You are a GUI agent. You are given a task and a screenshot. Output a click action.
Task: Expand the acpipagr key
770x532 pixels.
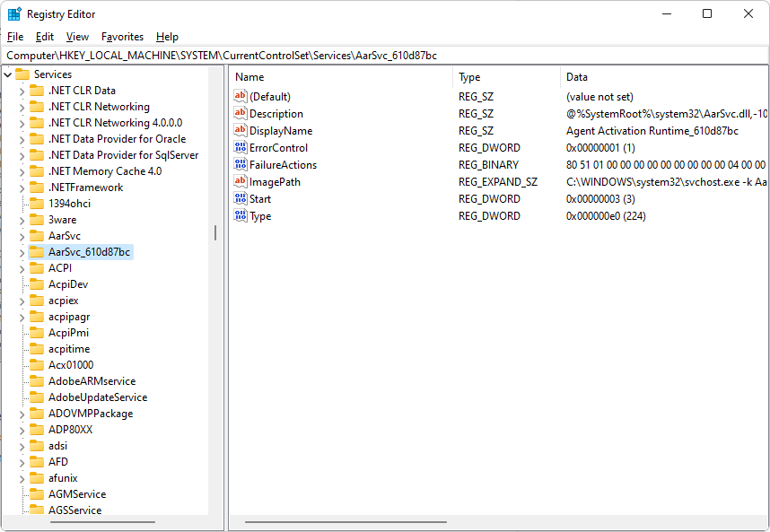[x=22, y=317]
